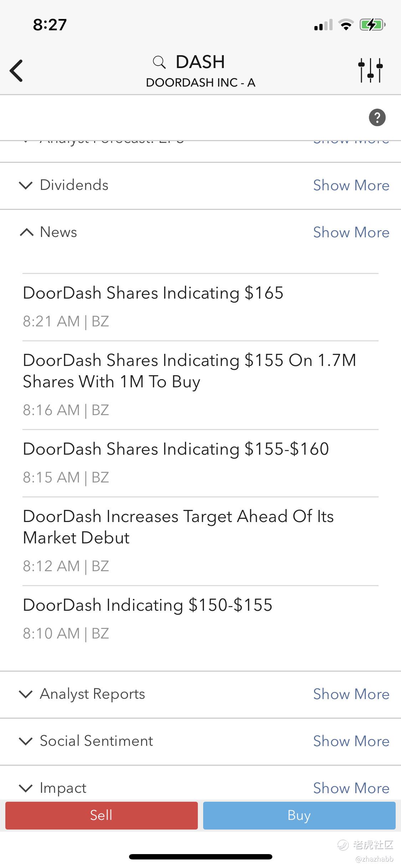Show more in the Dividends section
This screenshot has height=868, width=401.
351,185
